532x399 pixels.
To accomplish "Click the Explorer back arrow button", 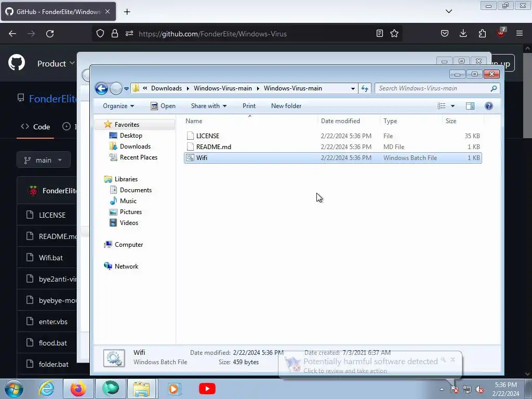I will click(x=101, y=88).
